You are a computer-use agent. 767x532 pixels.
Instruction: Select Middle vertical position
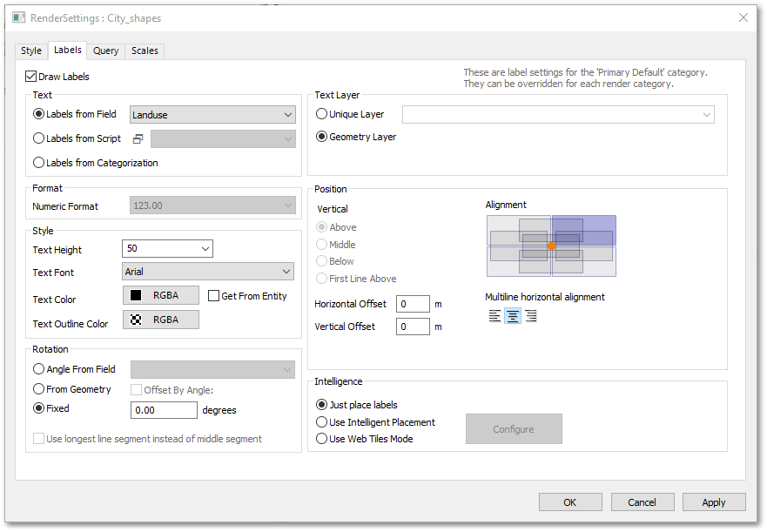click(x=321, y=244)
